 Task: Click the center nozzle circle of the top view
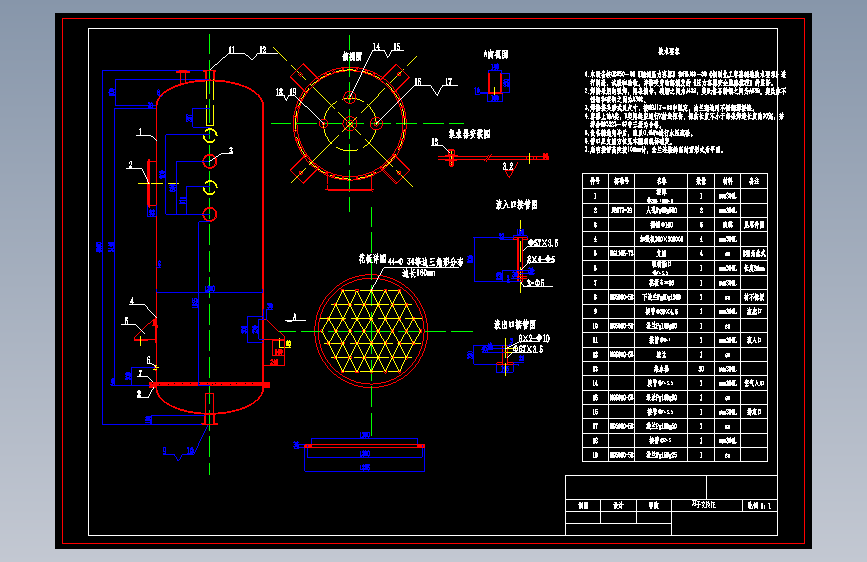click(349, 124)
